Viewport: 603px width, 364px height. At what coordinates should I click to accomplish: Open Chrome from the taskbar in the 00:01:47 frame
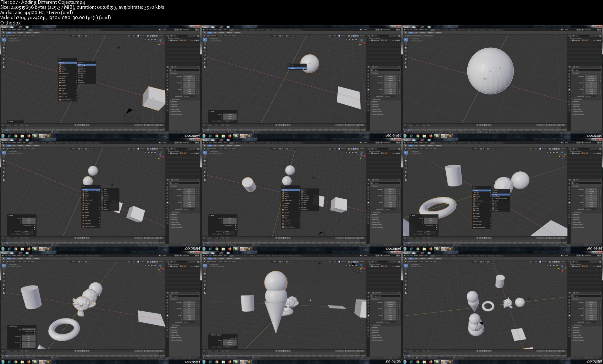tap(217, 136)
